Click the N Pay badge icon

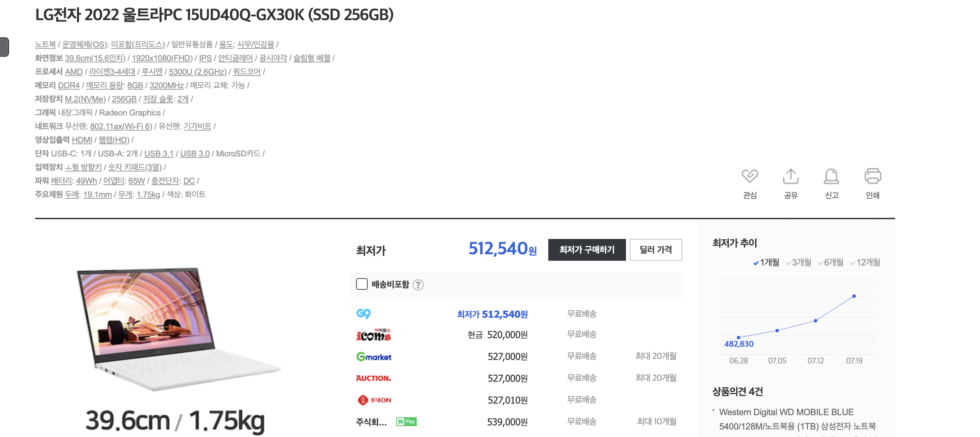406,421
